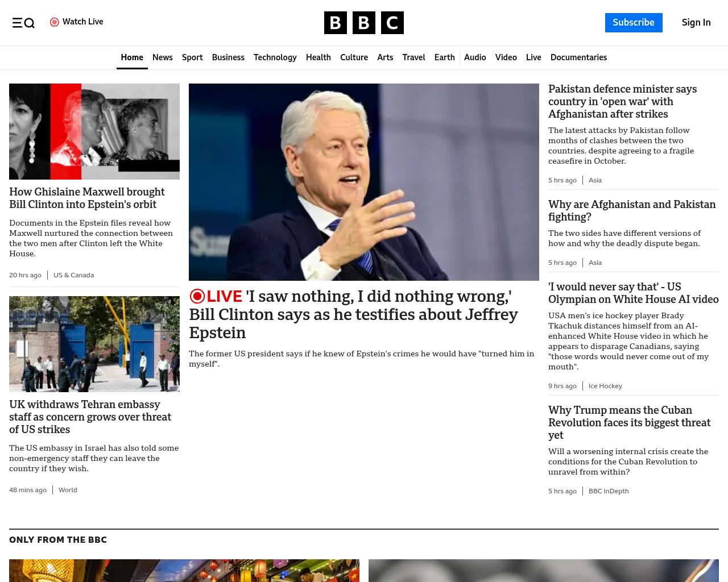Open the Documentaries menu item

[x=578, y=57]
